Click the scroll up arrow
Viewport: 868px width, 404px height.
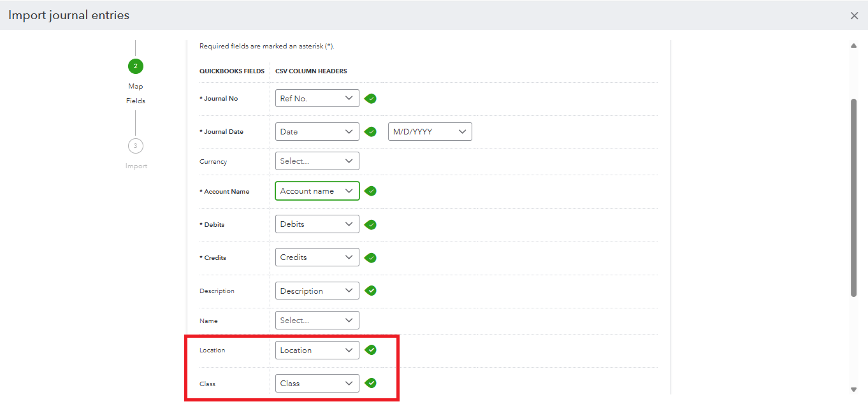tap(854, 46)
